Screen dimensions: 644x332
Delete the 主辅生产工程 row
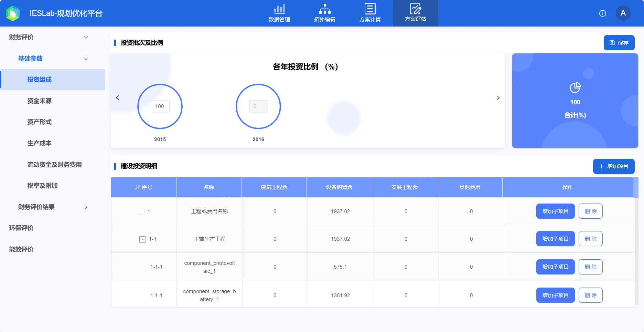tap(590, 239)
